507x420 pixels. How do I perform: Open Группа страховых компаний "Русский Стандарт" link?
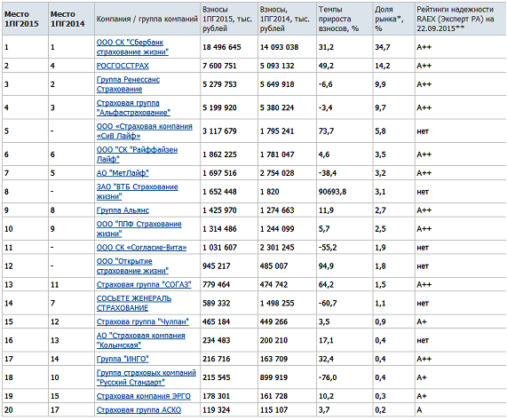(147, 377)
